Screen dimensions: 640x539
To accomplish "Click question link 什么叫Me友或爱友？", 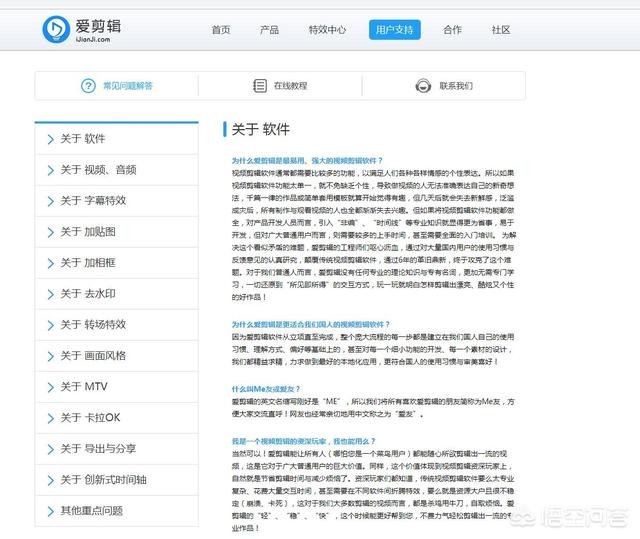I will [266, 388].
